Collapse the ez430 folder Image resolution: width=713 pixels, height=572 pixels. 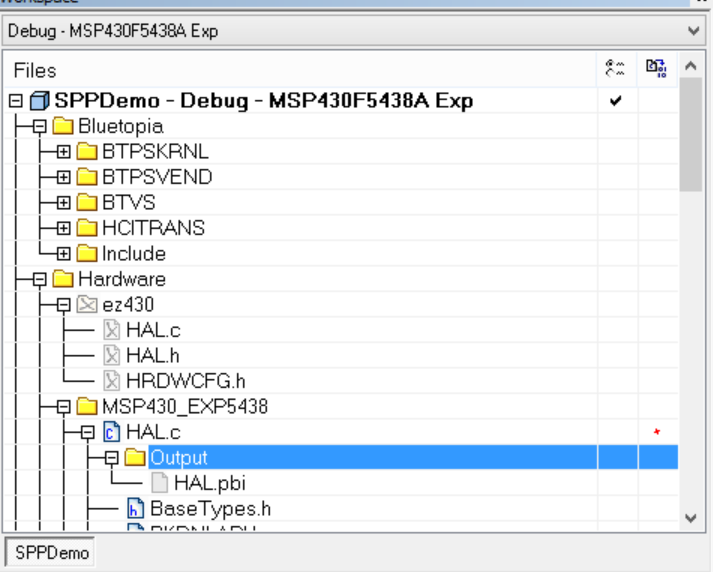click(64, 305)
